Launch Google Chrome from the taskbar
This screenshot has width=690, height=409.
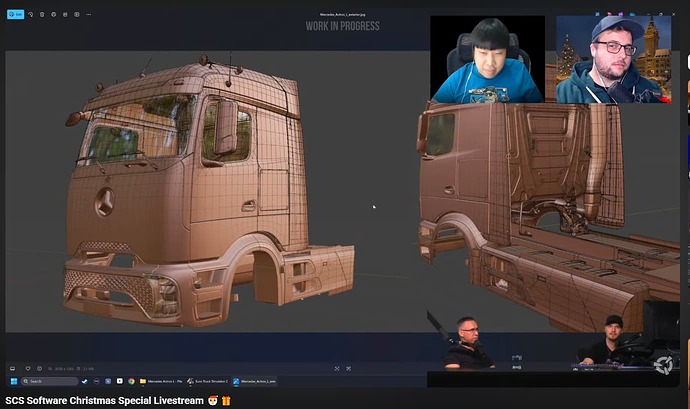pos(131,381)
